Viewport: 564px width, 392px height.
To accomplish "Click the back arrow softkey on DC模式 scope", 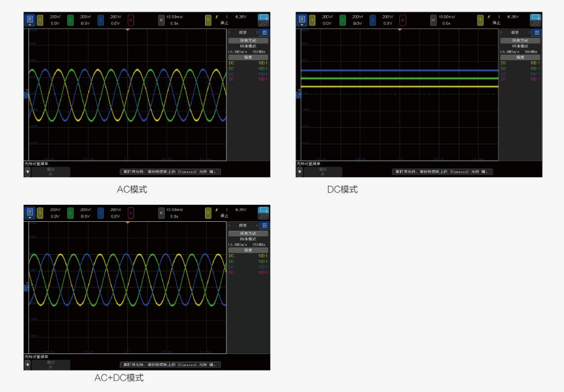I will [x=299, y=172].
